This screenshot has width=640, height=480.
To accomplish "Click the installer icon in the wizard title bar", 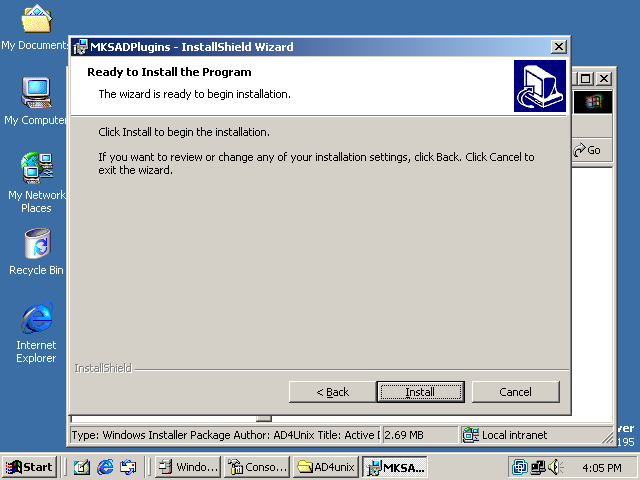I will point(81,47).
